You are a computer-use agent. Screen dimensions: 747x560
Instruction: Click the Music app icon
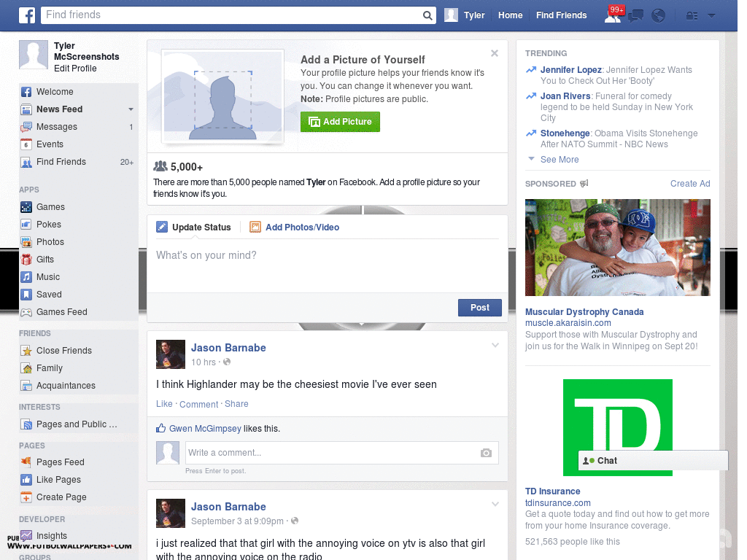pos(26,276)
